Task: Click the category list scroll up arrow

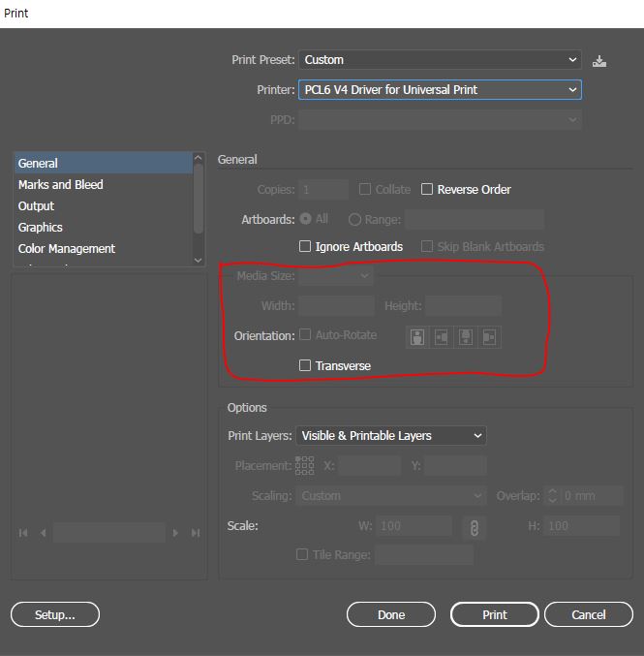Action: (x=199, y=158)
